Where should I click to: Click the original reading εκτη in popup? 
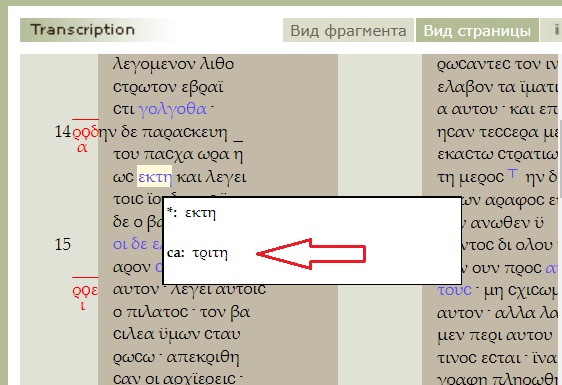tap(200, 213)
